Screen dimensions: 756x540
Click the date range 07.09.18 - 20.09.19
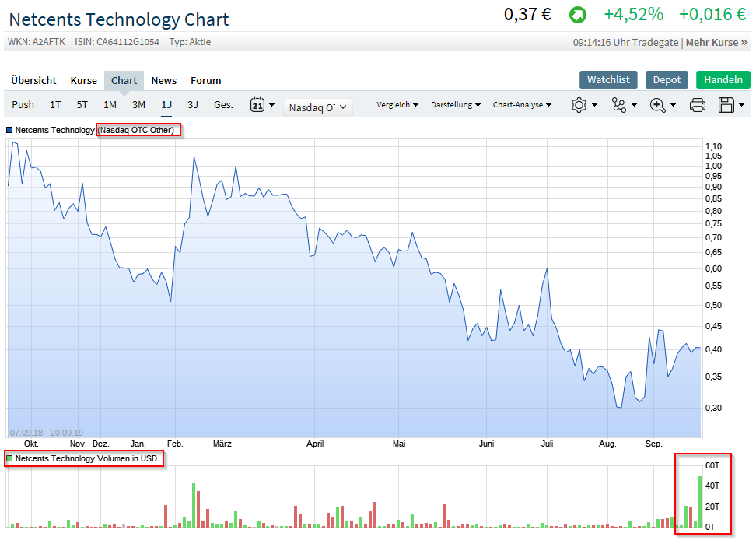click(x=47, y=433)
